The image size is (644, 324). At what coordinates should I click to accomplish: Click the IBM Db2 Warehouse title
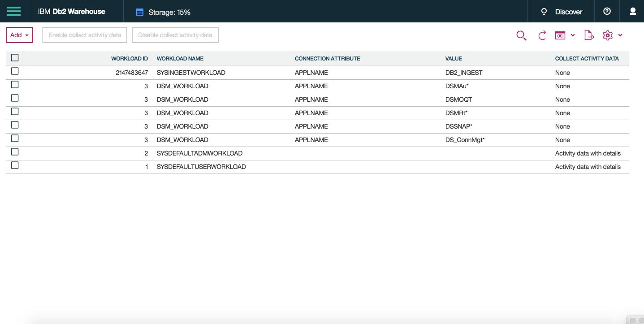click(72, 12)
